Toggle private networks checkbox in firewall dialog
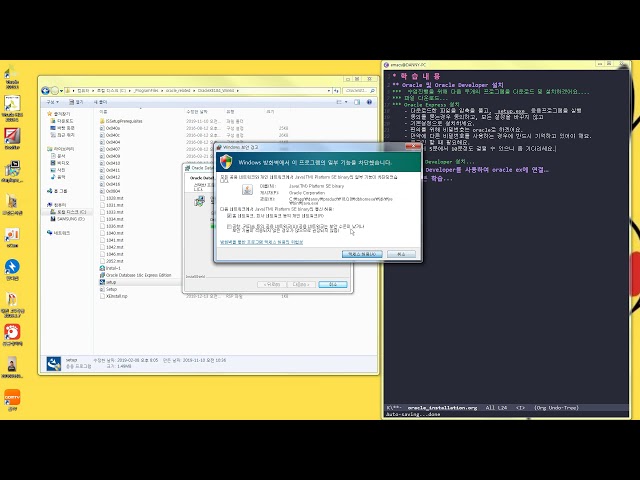Screen dimensions: 640x480 pos(229,216)
